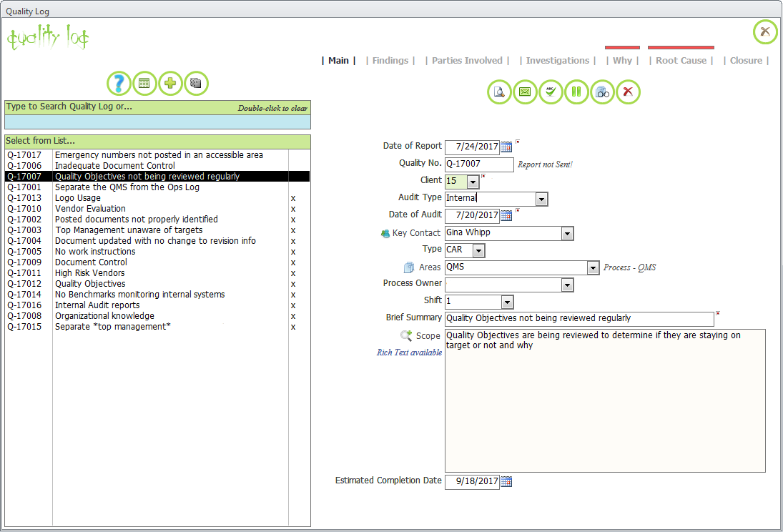Click the Areas documents icon
This screenshot has width=783, height=532.
click(409, 267)
